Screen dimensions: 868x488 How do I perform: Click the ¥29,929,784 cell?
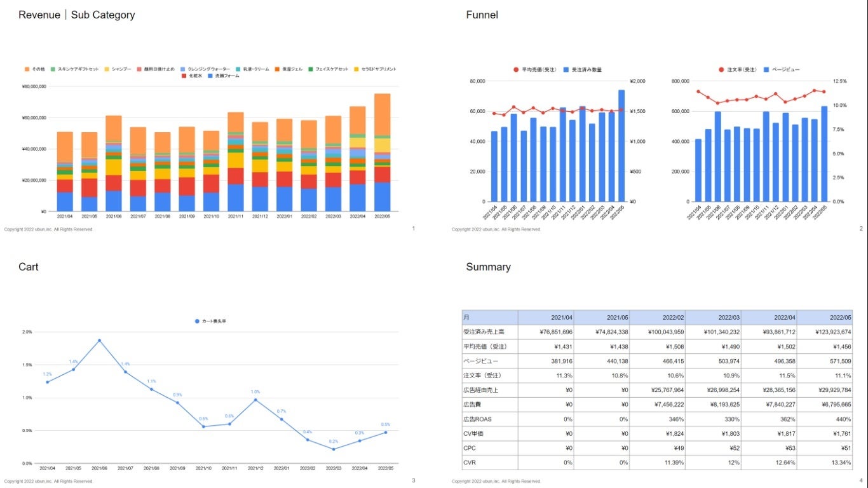click(825, 390)
